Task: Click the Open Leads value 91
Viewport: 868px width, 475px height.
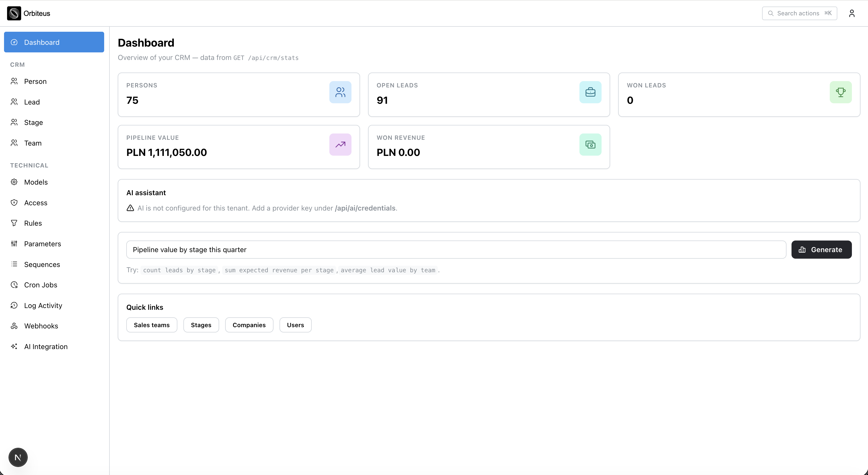Action: click(x=382, y=100)
